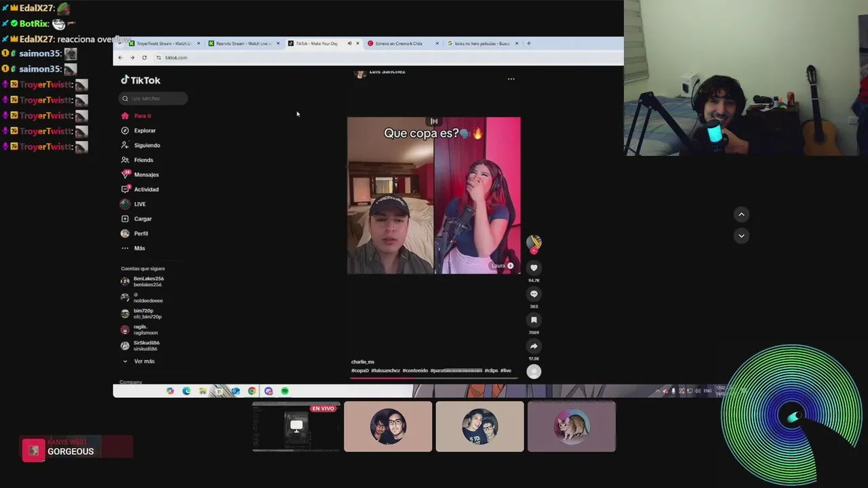Image resolution: width=868 pixels, height=488 pixels.
Task: Click the Laura follow plus badge on video
Action: [511, 266]
